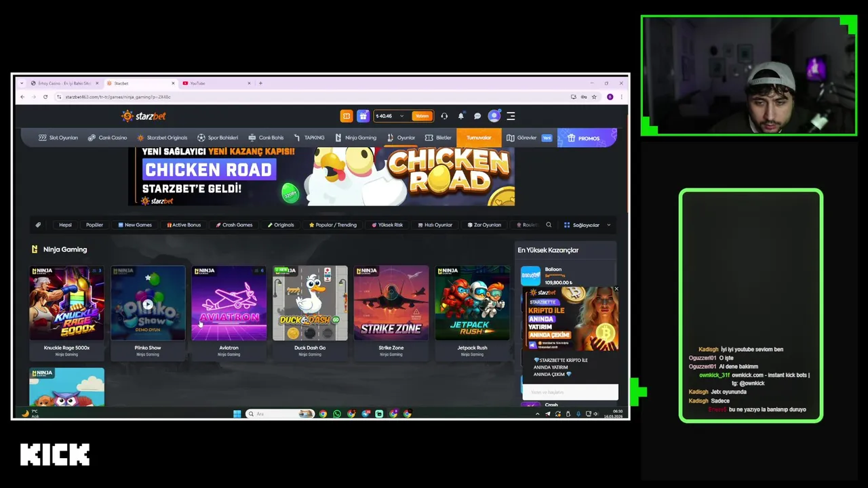The width and height of the screenshot is (868, 488).
Task: Open Canlı Casino in navigation
Action: coord(107,138)
